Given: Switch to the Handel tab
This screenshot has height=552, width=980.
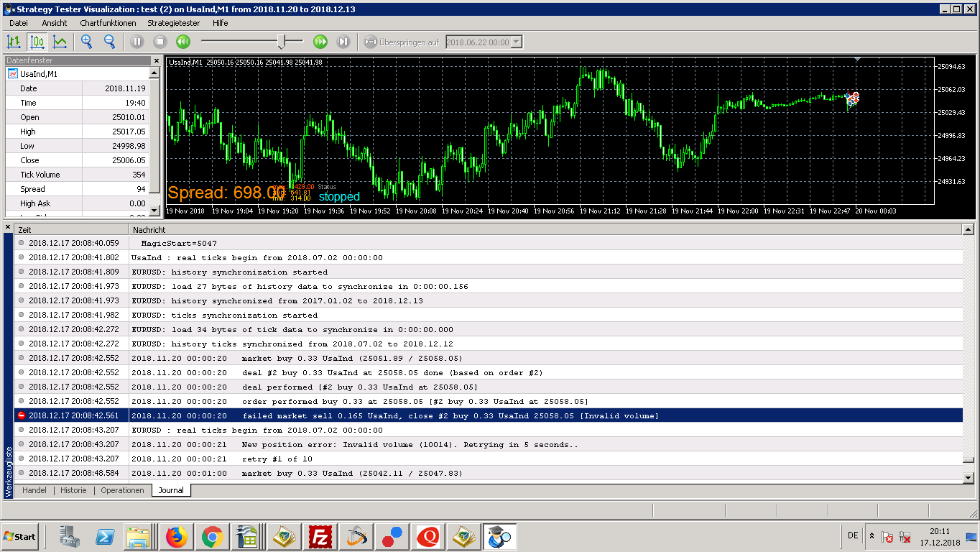Looking at the screenshot, I should 34,490.
